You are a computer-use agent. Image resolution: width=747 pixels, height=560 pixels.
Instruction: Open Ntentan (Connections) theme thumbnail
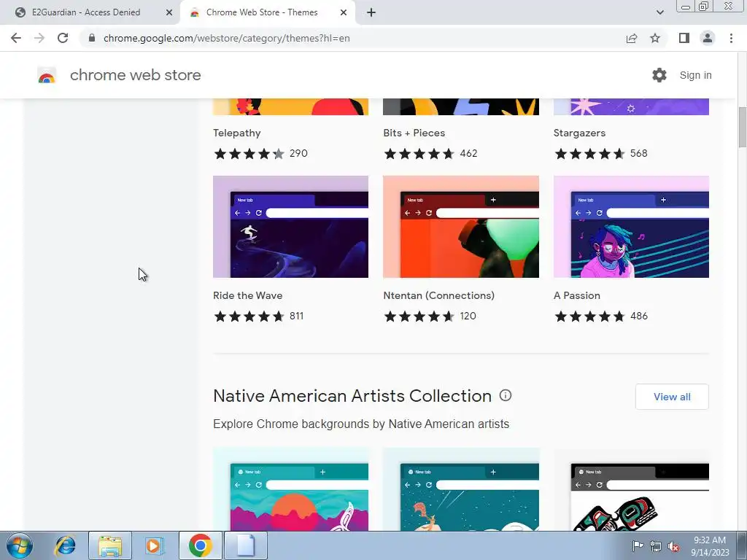point(461,227)
